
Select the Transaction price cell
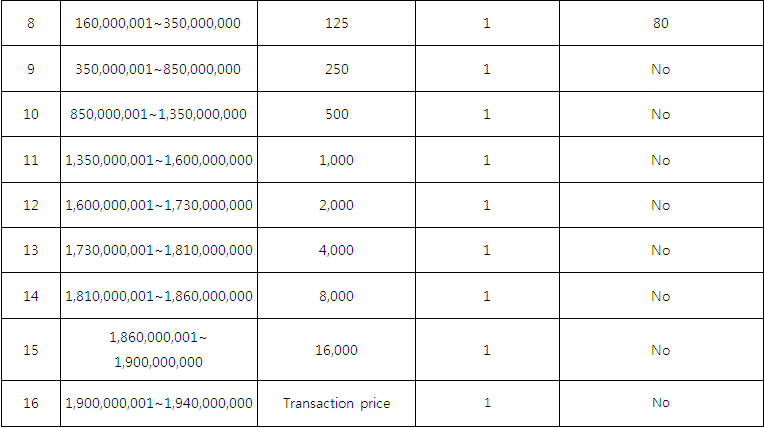tap(336, 403)
